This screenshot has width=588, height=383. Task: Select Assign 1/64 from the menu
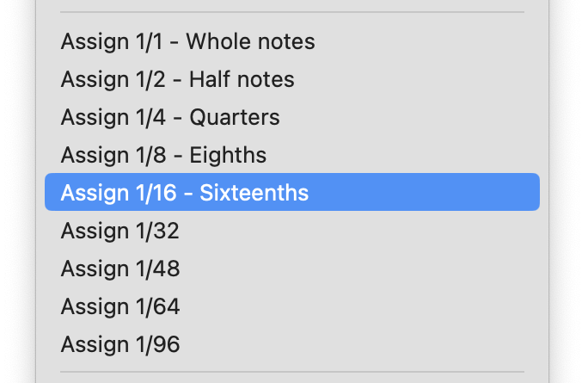click(120, 306)
